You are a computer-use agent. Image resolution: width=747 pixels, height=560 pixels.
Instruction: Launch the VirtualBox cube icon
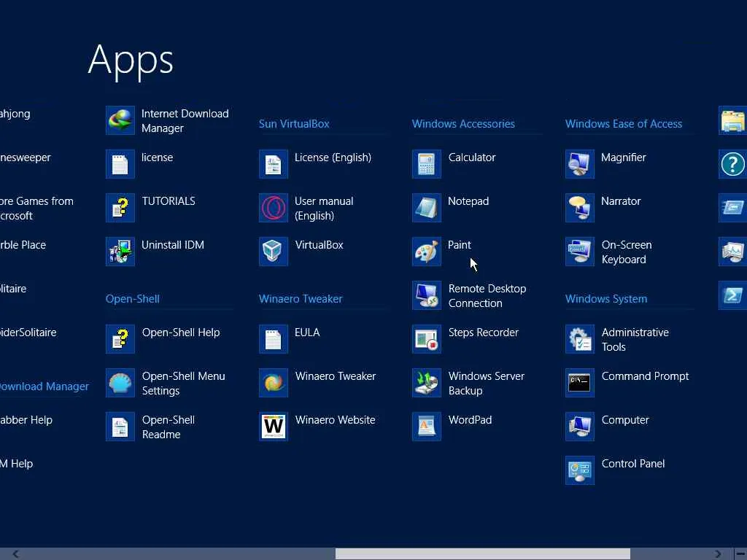[274, 252]
